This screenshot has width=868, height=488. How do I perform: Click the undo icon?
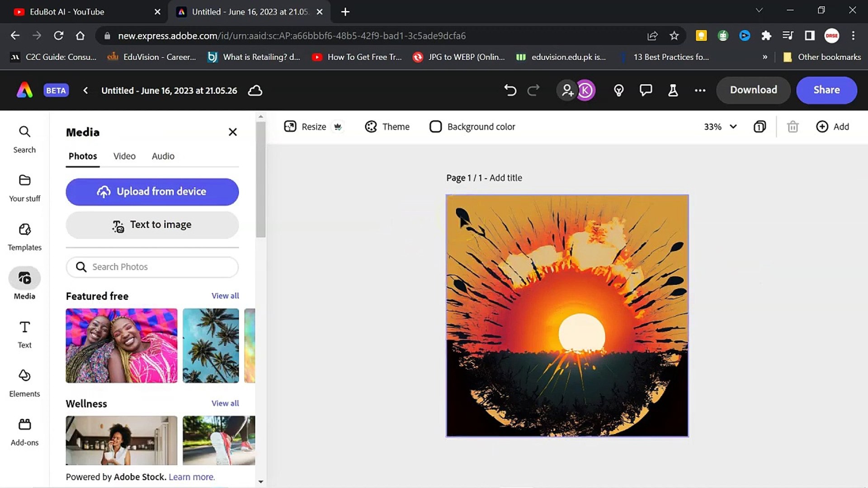[510, 90]
